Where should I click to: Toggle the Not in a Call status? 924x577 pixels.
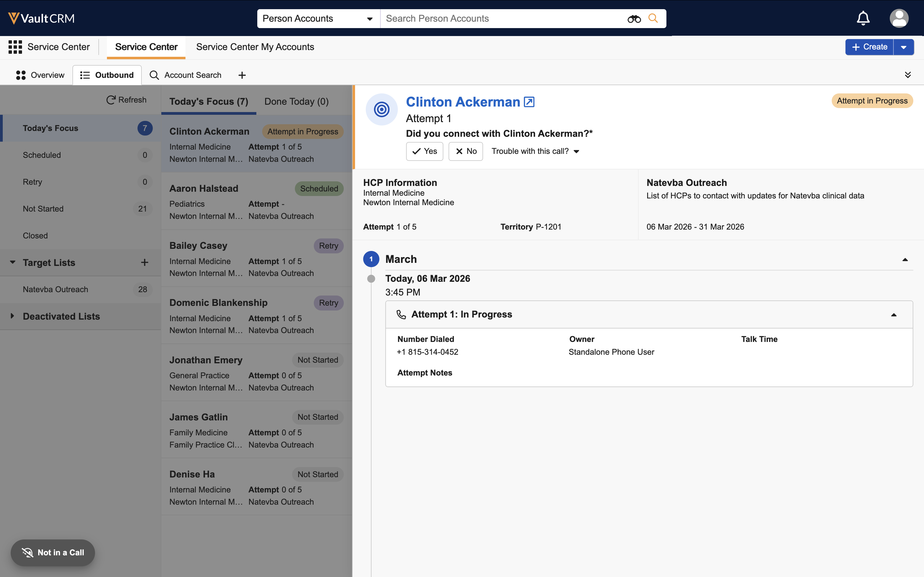pos(53,553)
